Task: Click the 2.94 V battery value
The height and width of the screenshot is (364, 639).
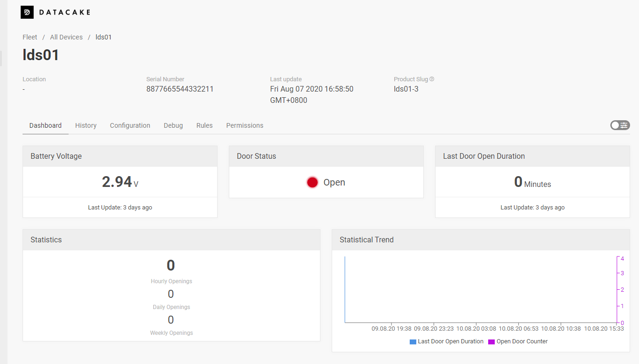Action: pos(120,182)
